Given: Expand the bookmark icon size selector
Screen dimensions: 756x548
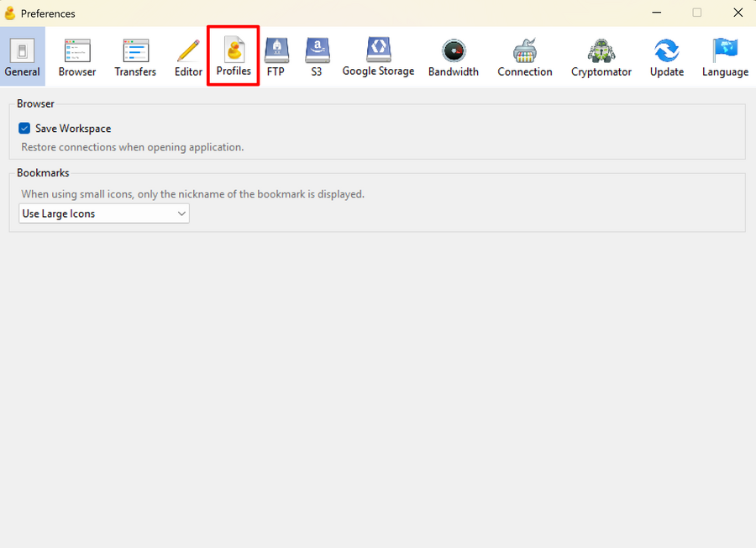Looking at the screenshot, I should click(x=181, y=213).
